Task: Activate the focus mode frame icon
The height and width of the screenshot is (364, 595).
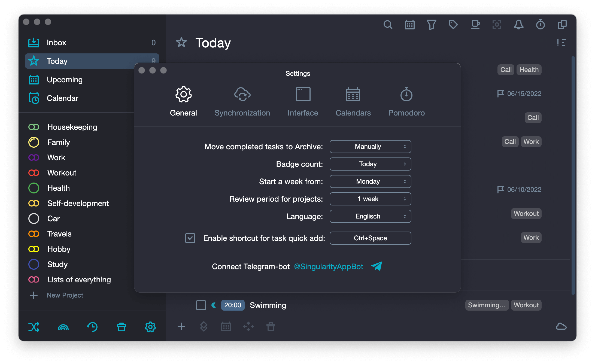Action: (x=497, y=25)
